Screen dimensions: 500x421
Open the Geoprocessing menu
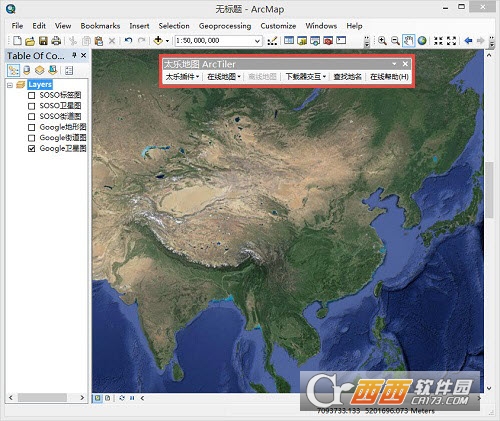click(225, 26)
